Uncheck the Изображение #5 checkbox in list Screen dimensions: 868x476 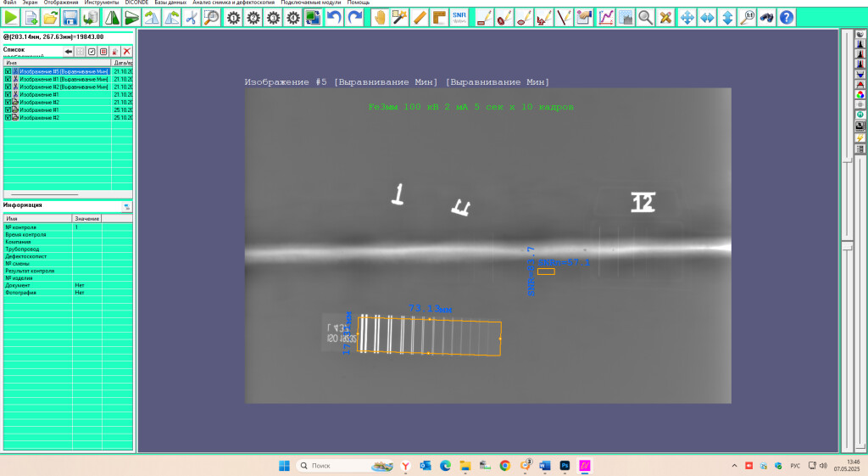click(x=8, y=71)
